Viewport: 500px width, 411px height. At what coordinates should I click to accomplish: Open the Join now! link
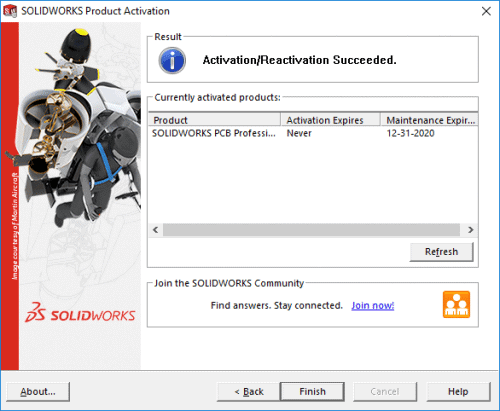373,306
